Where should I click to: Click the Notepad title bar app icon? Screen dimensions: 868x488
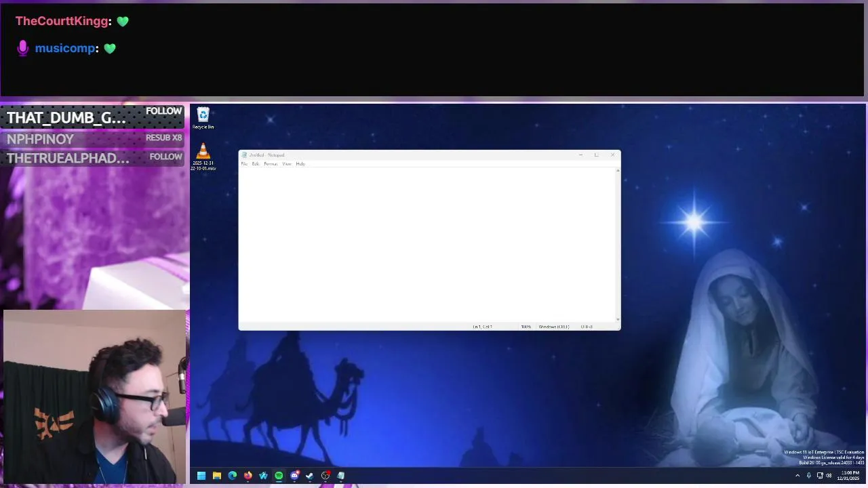pyautogui.click(x=244, y=155)
